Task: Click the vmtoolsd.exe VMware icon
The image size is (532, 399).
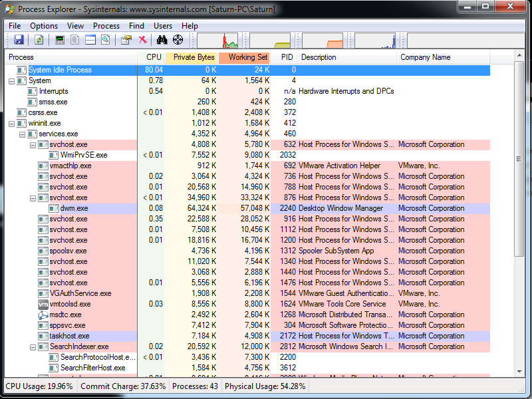Action: (x=43, y=304)
